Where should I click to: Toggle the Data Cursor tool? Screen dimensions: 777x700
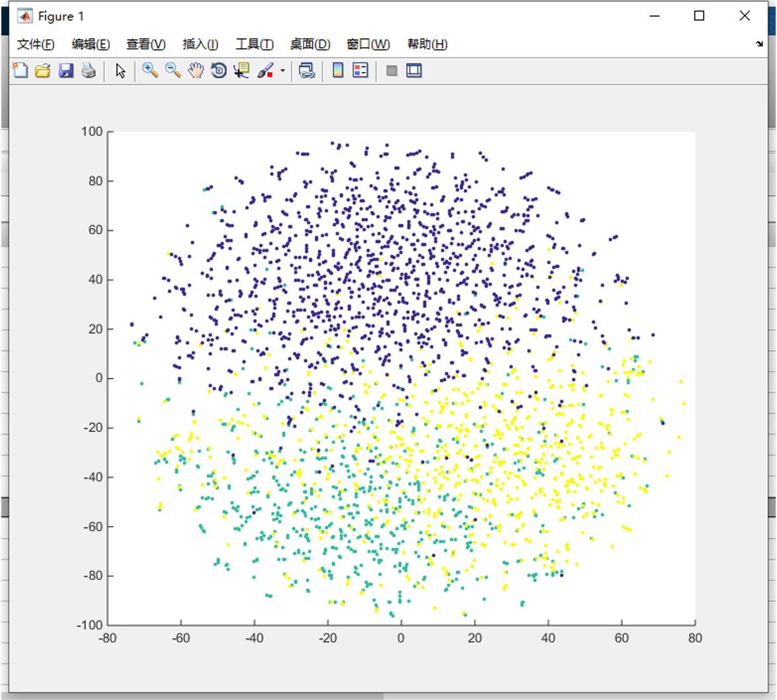[241, 71]
